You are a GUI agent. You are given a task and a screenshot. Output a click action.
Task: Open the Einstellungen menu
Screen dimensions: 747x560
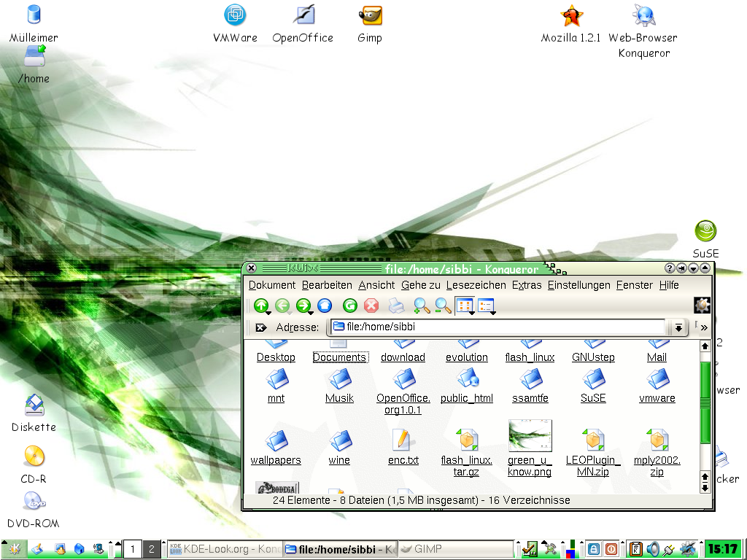pos(578,285)
